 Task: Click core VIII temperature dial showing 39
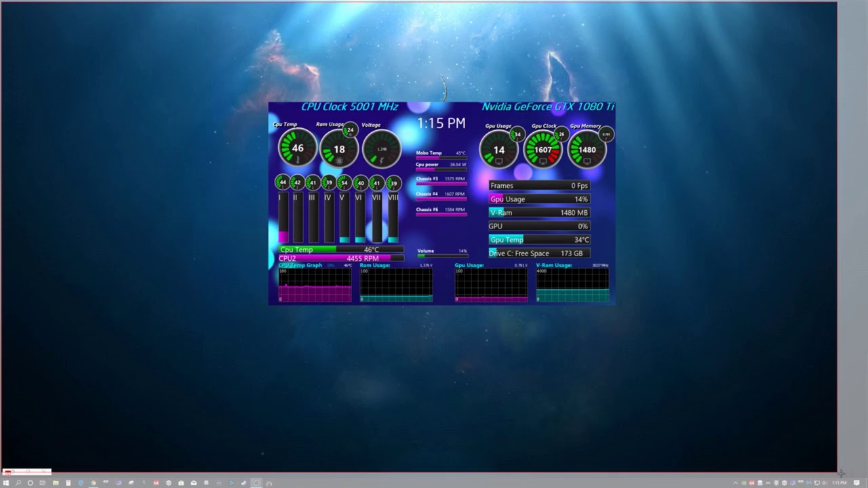point(393,182)
